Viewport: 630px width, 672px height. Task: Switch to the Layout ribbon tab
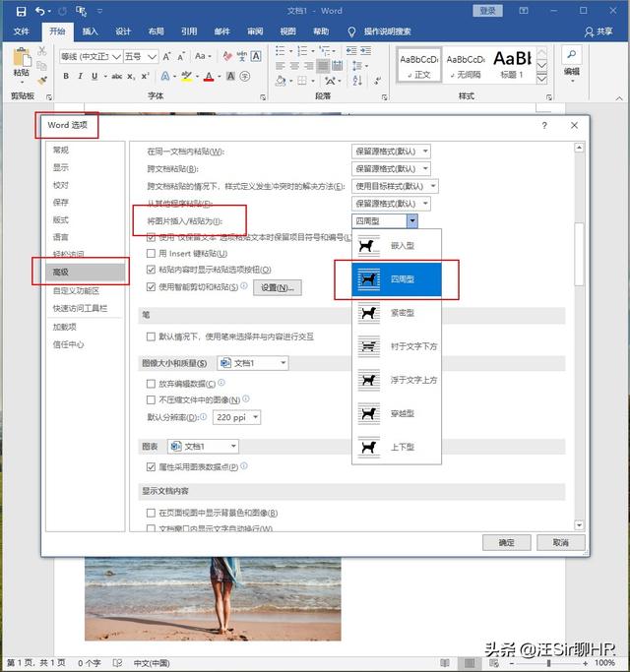pyautogui.click(x=157, y=31)
